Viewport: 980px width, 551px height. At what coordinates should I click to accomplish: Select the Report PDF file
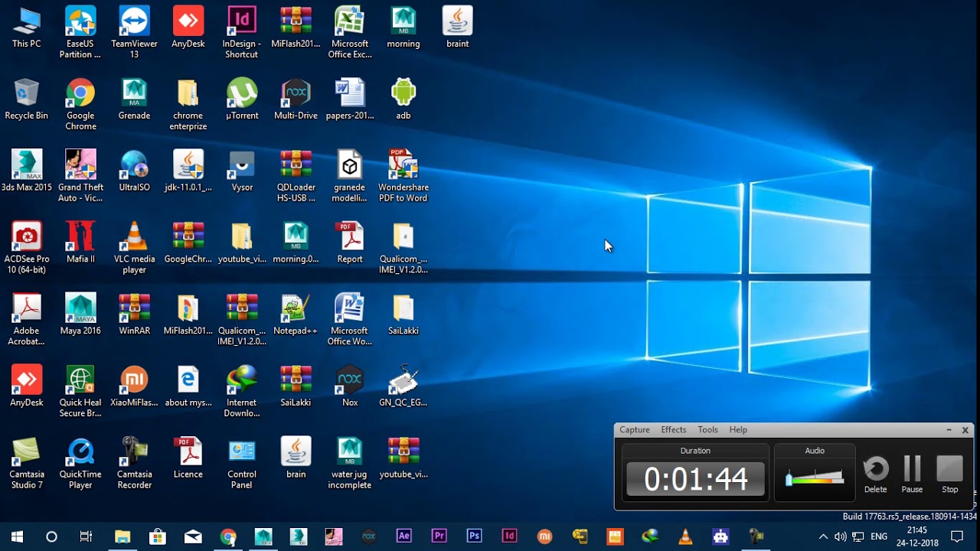350,243
